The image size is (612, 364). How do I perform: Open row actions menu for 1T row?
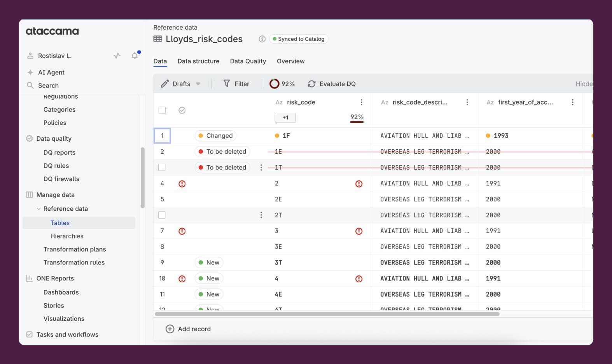pos(261,167)
